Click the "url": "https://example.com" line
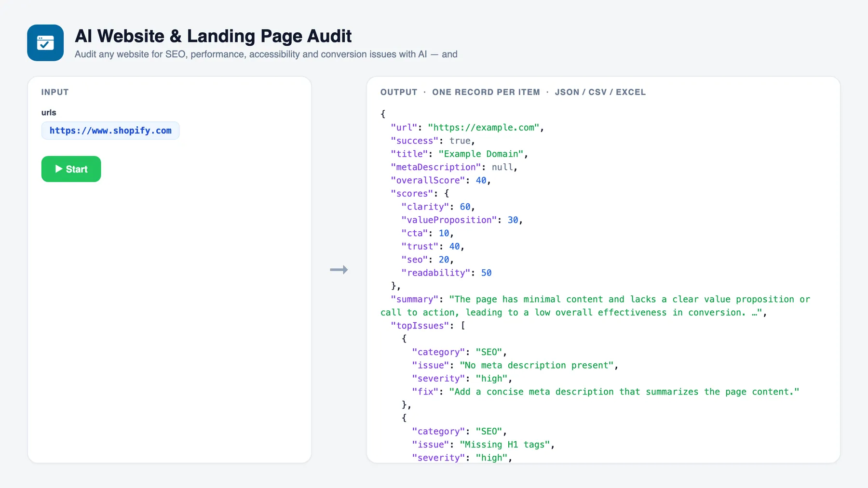Screen dimensions: 868x488 point(467,128)
